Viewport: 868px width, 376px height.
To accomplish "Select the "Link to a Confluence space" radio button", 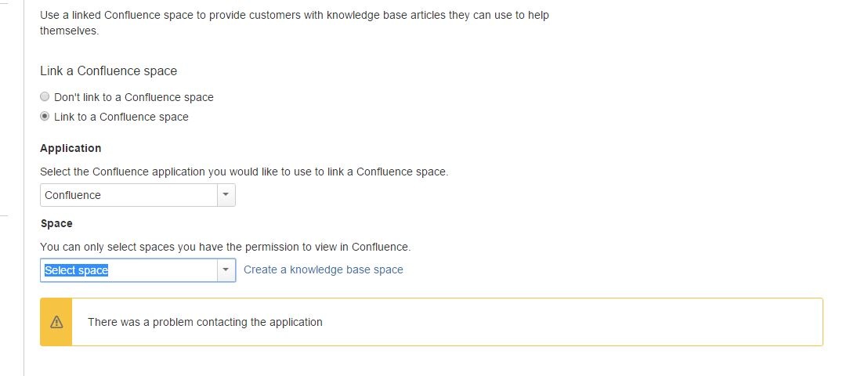I will tap(45, 117).
